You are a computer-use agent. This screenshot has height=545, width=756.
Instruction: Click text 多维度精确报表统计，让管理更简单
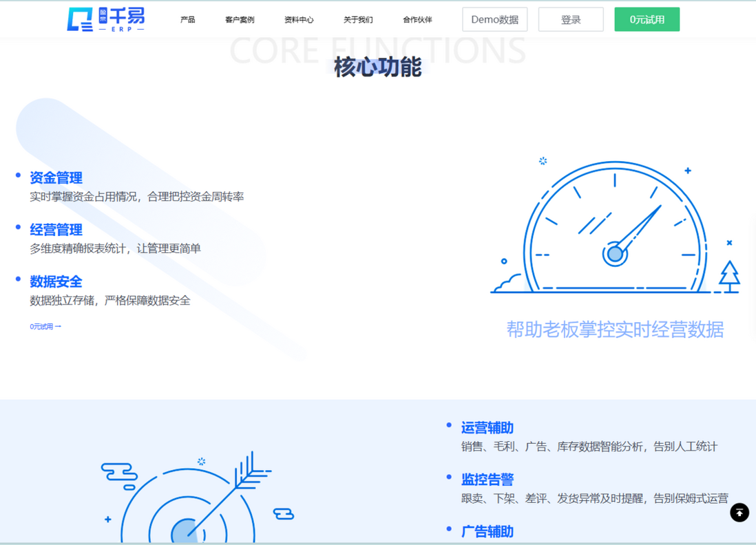pyautogui.click(x=115, y=248)
